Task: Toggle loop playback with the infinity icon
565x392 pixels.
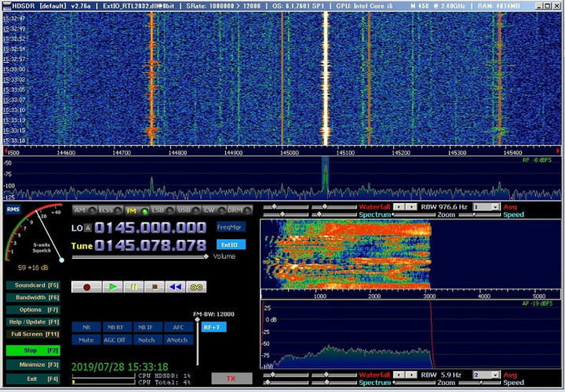Action: (196, 287)
